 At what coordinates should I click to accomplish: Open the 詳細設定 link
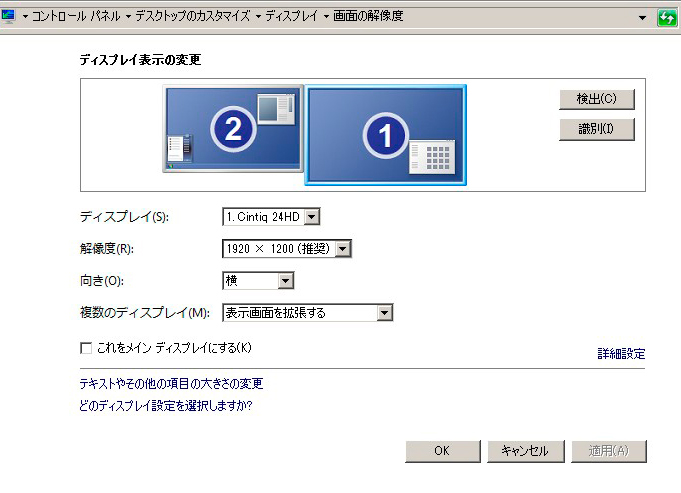621,354
